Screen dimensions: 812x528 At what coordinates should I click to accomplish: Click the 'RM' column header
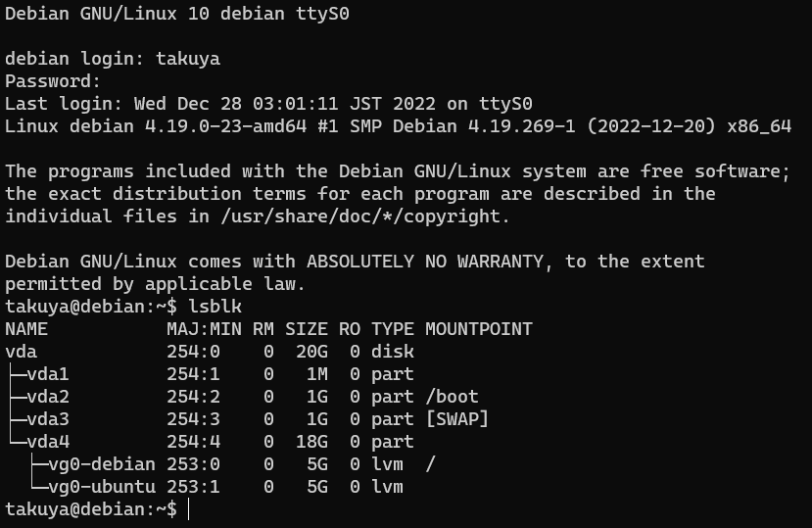263,329
